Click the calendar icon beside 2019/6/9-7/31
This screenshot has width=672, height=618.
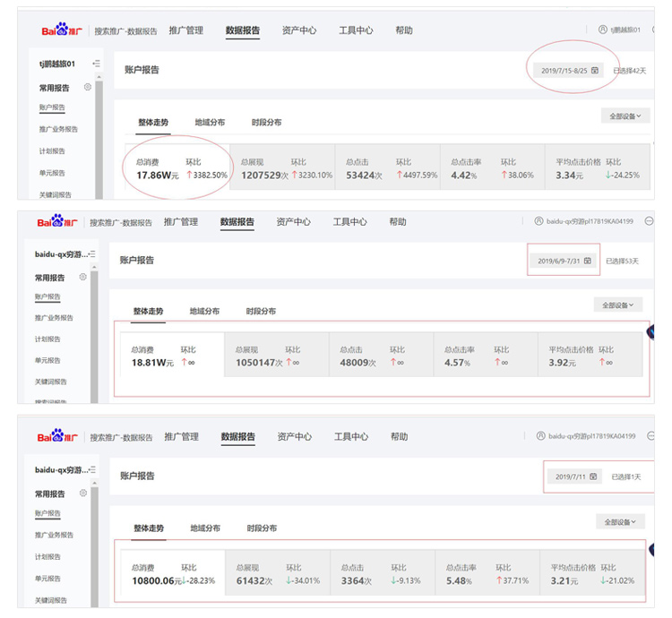(588, 261)
